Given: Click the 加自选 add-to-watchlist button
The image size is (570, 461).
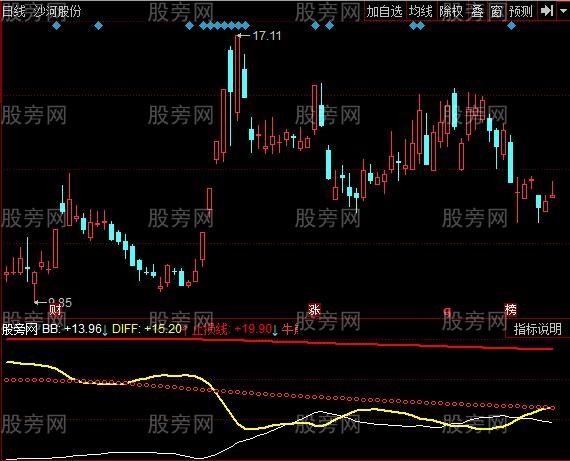Looking at the screenshot, I should click(x=385, y=11).
